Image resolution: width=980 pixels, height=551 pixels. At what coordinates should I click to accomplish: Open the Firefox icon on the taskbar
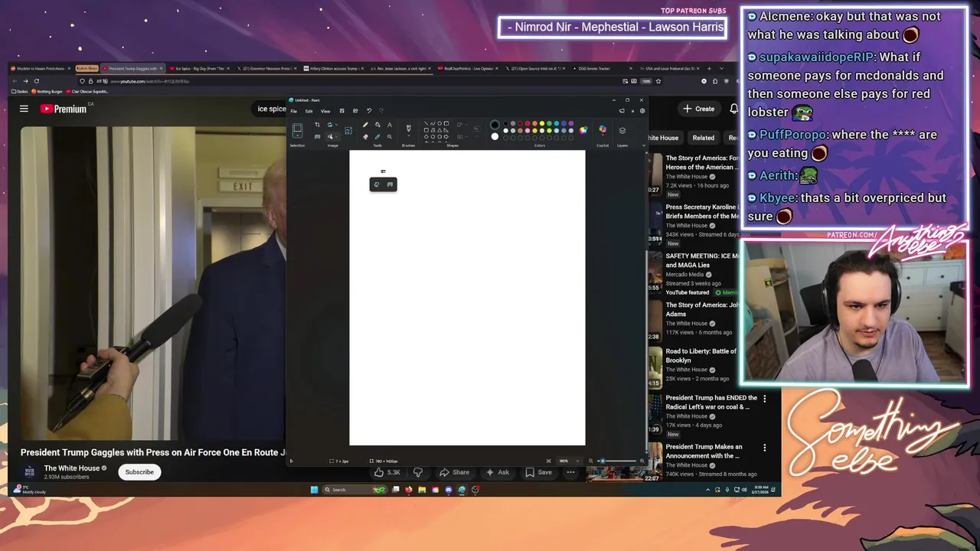click(x=409, y=490)
